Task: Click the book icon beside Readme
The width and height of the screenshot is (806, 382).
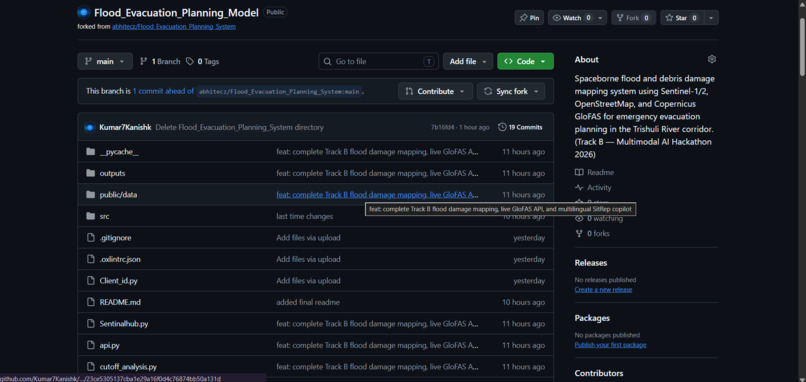Action: click(579, 173)
